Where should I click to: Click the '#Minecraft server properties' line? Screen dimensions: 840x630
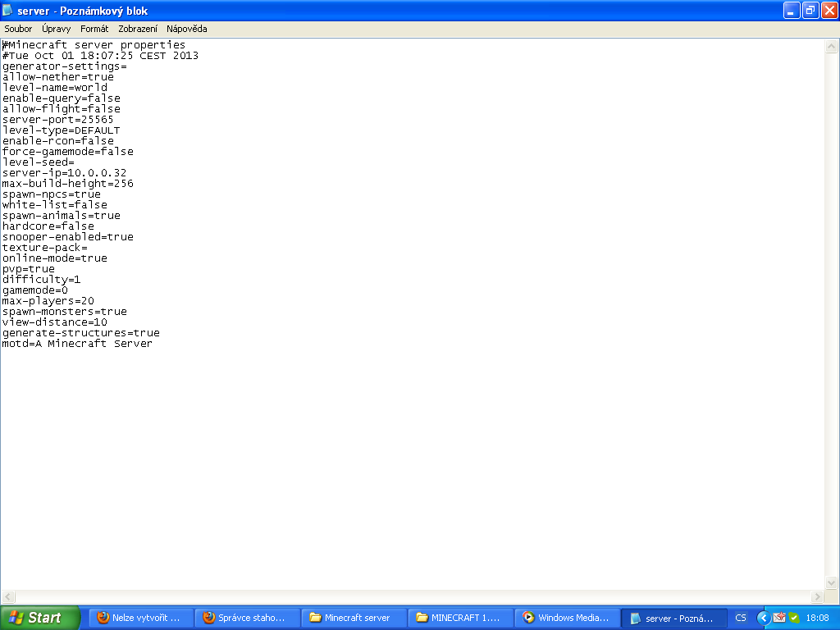point(94,45)
